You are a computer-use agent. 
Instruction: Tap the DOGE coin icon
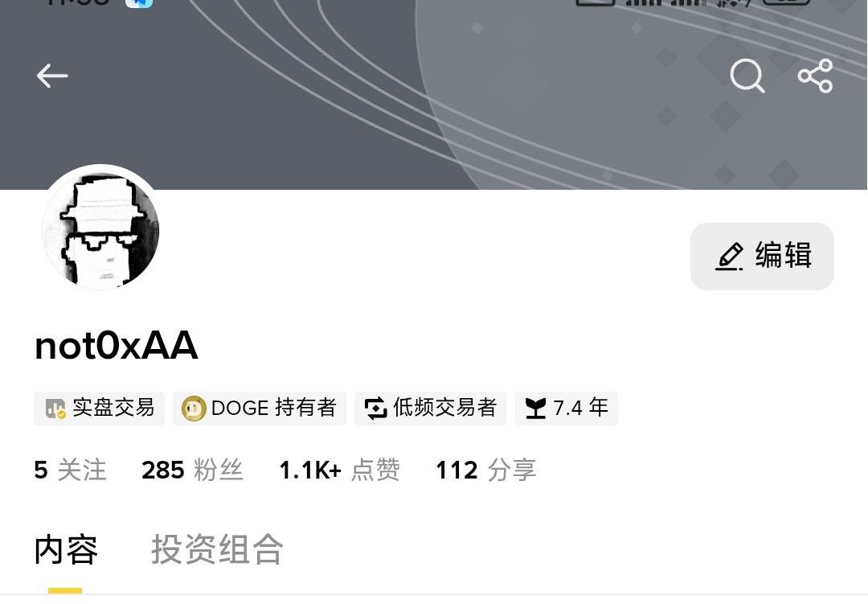click(x=194, y=409)
